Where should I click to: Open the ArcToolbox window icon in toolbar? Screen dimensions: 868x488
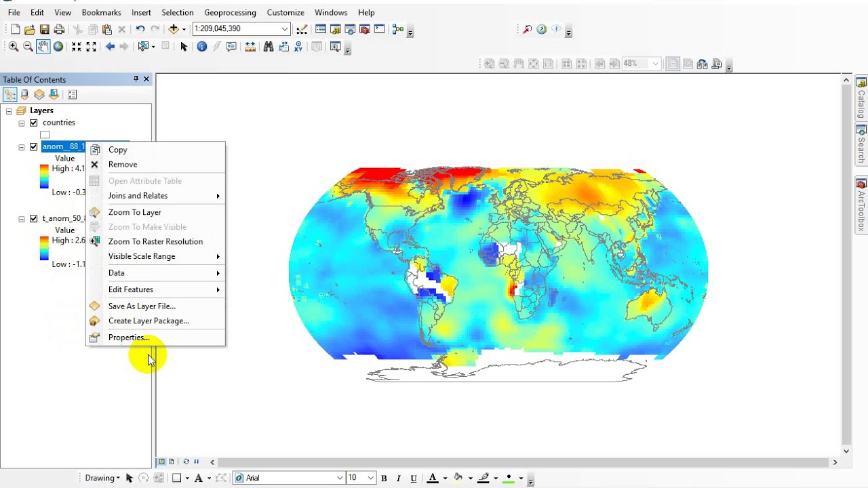[x=365, y=29]
